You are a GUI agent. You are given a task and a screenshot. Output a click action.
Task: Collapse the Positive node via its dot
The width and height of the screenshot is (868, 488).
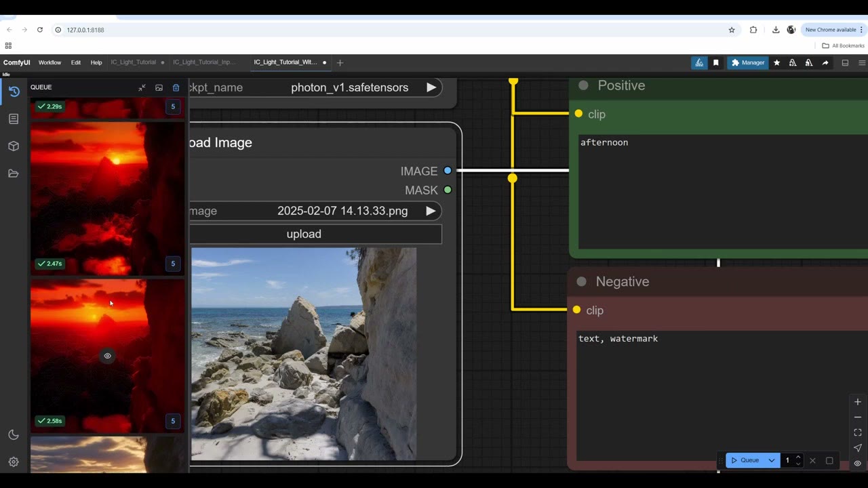point(583,85)
